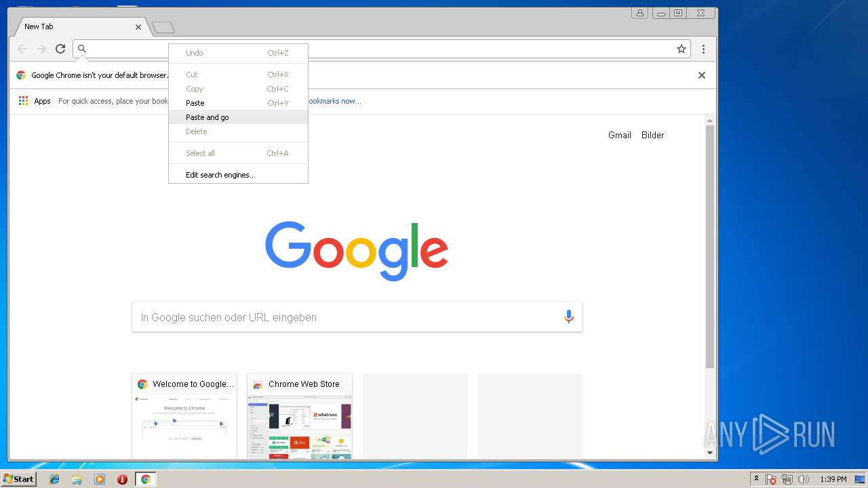This screenshot has height=488, width=868.
Task: Click the Chrome taskbar button
Action: 145,479
